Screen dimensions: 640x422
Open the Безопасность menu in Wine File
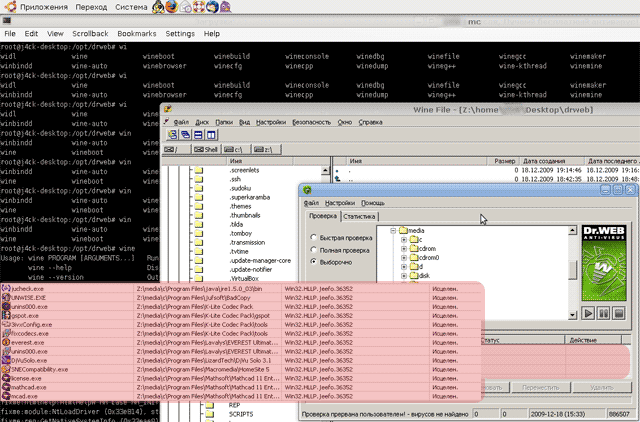pos(310,121)
